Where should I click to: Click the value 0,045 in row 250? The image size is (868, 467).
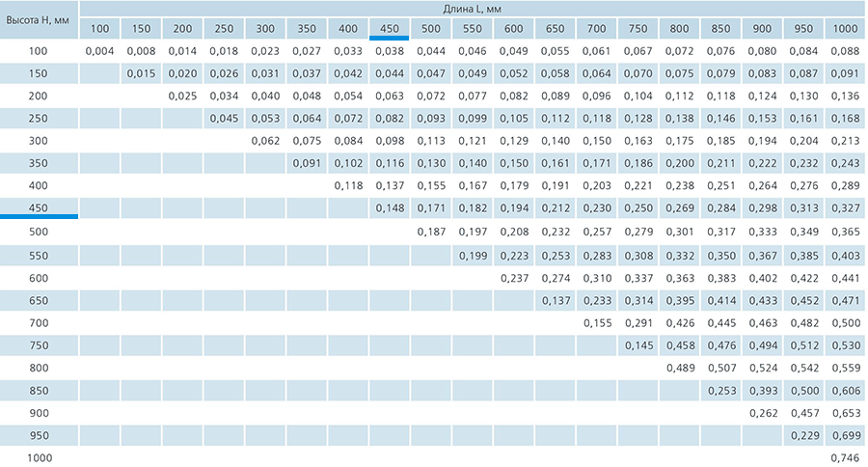point(224,119)
